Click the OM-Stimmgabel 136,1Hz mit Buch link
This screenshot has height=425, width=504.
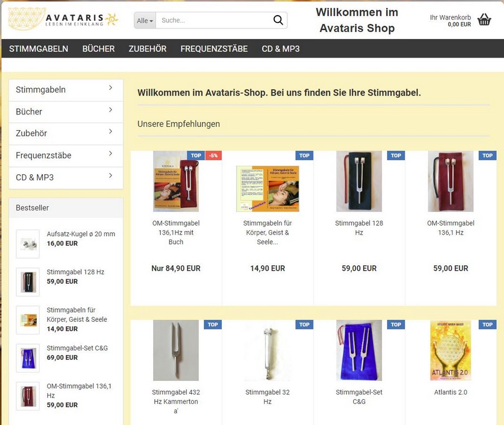pyautogui.click(x=176, y=232)
